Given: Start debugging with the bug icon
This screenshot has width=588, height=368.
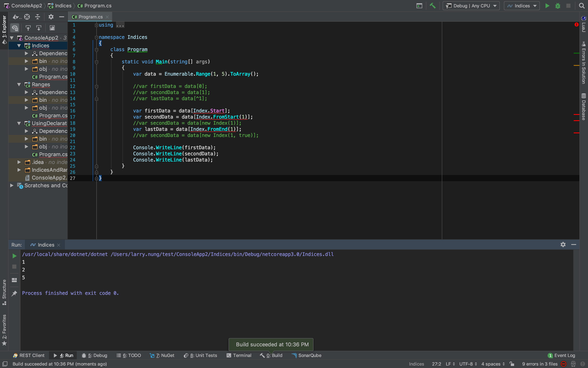Looking at the screenshot, I should click(x=558, y=6).
